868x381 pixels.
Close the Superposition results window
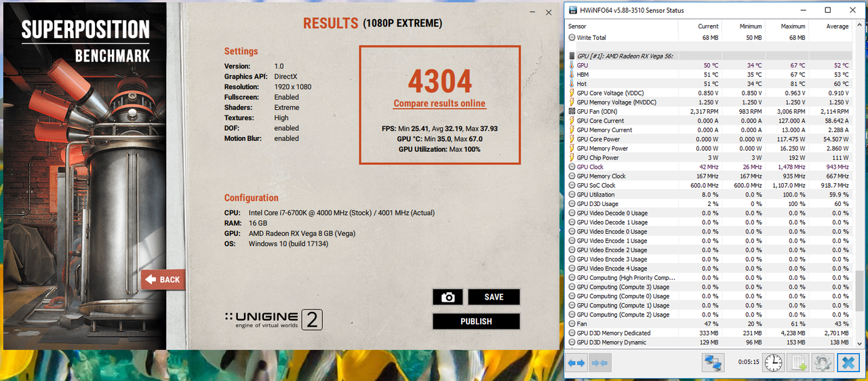[548, 12]
